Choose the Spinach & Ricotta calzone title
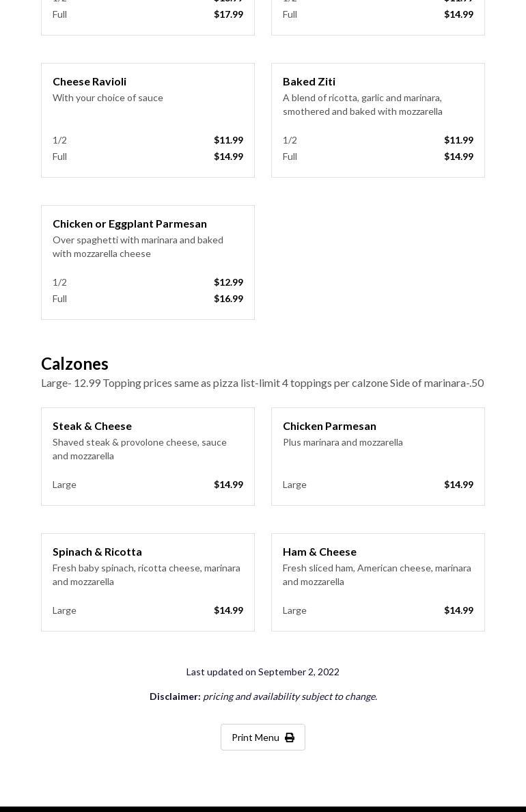The width and height of the screenshot is (526, 812). click(97, 552)
